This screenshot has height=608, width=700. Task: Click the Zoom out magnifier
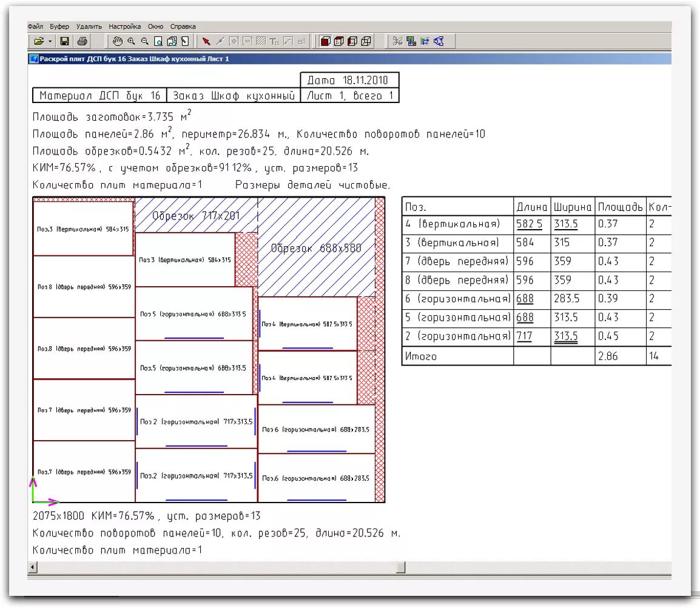[x=144, y=41]
